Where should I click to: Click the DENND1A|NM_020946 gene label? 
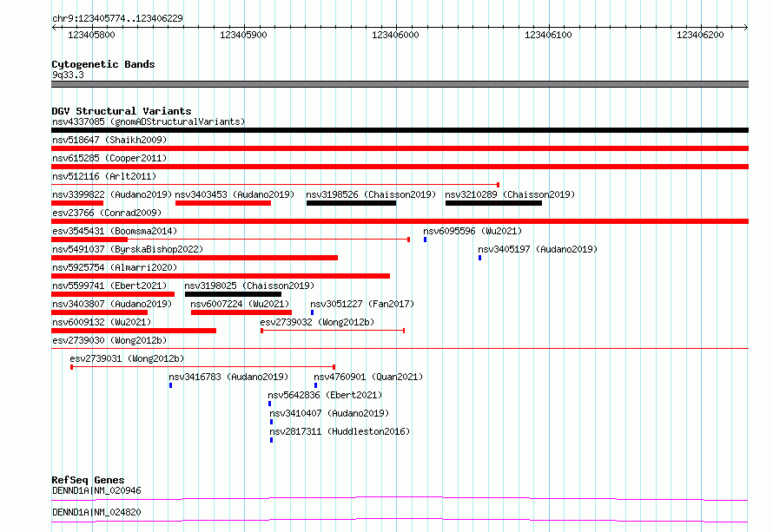click(96, 490)
